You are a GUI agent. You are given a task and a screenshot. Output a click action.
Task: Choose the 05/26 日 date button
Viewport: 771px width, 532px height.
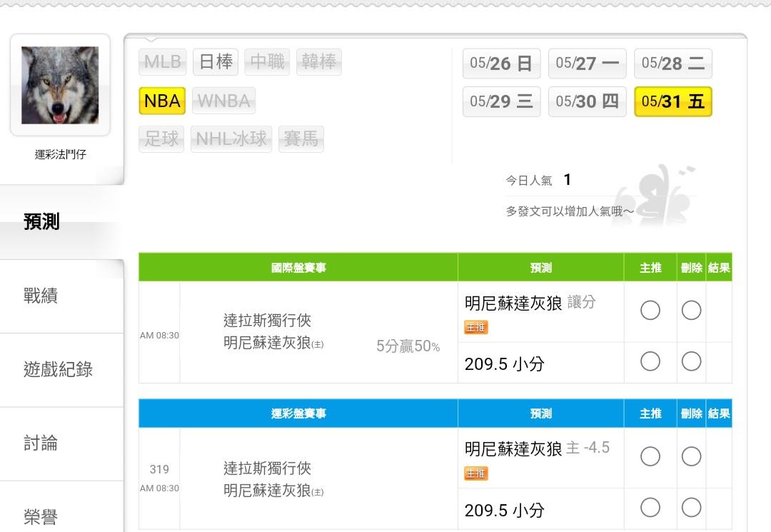pyautogui.click(x=501, y=64)
